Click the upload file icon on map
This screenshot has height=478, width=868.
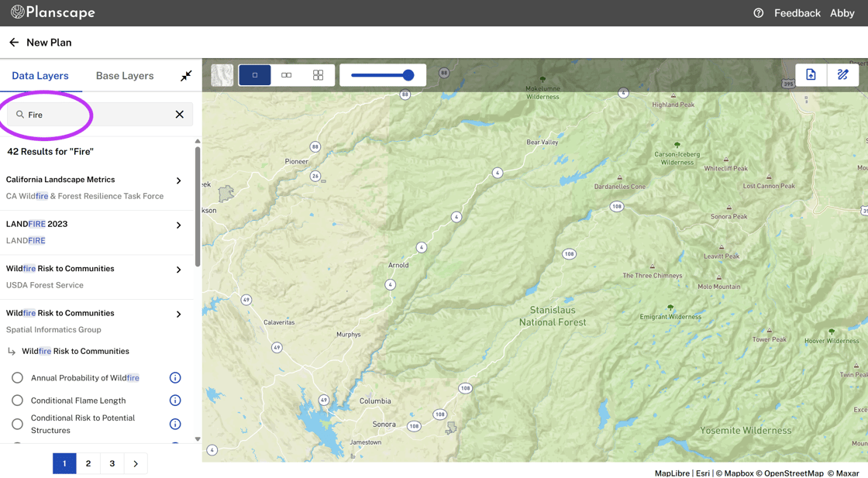[811, 75]
